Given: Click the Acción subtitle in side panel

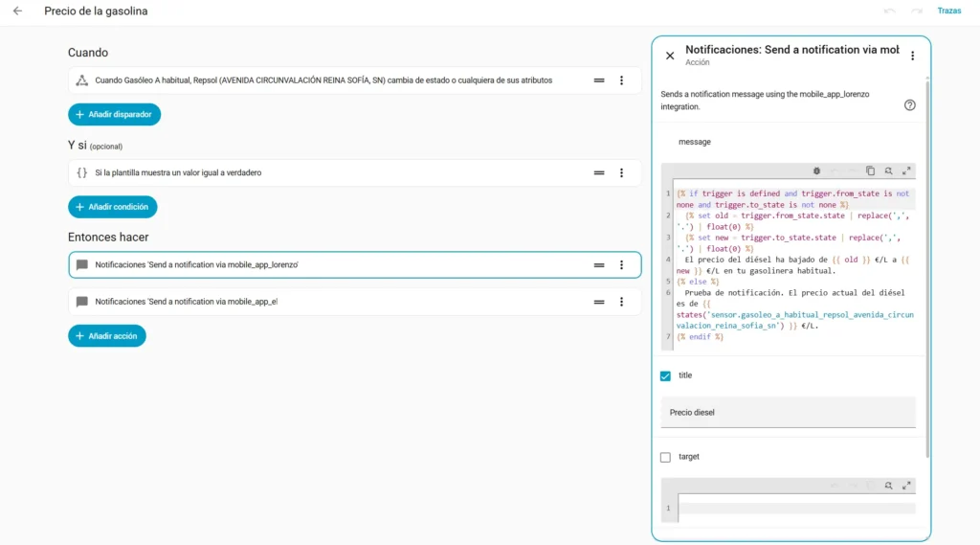Looking at the screenshot, I should tap(698, 62).
